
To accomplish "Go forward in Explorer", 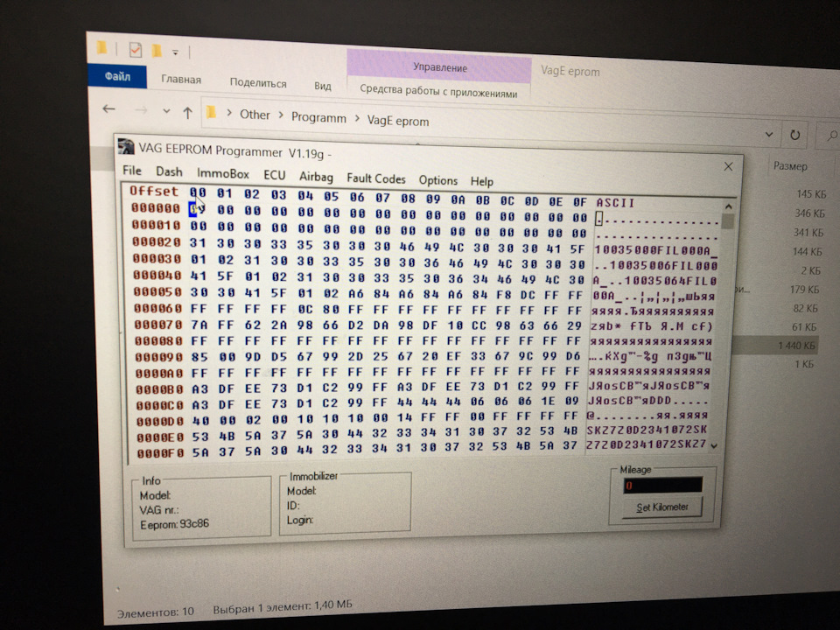I will click(140, 110).
